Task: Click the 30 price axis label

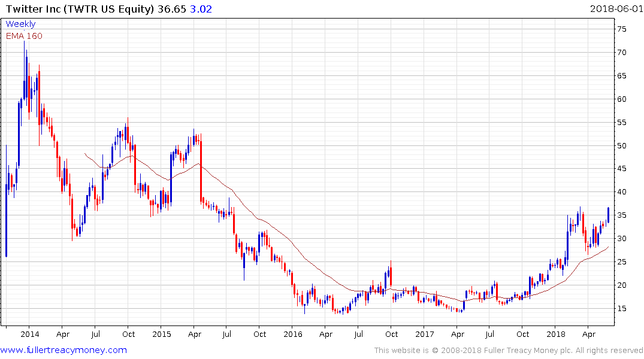Action: (x=621, y=239)
